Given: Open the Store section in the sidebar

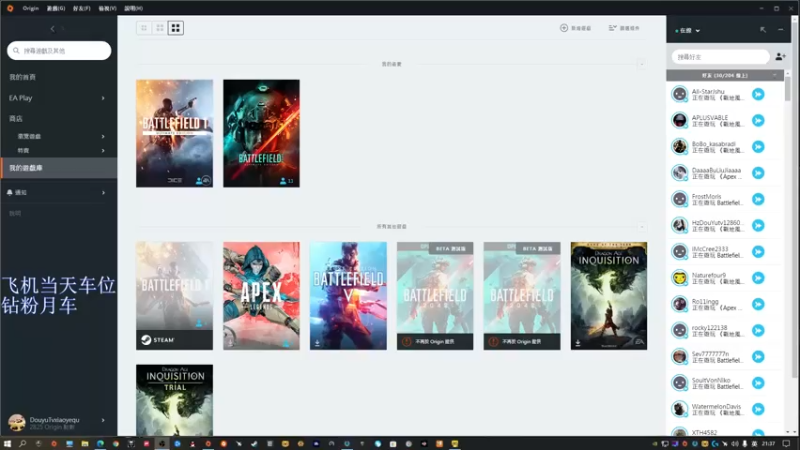Looking at the screenshot, I should pyautogui.click(x=16, y=118).
